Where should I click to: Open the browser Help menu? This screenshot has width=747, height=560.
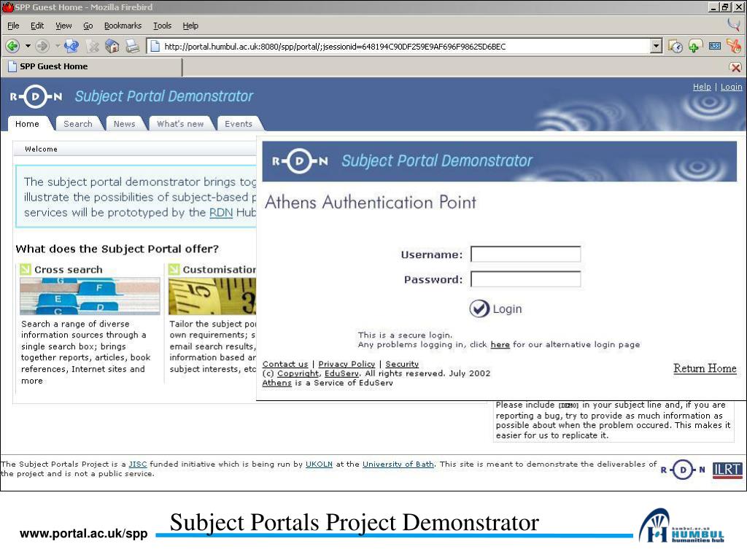[190, 26]
